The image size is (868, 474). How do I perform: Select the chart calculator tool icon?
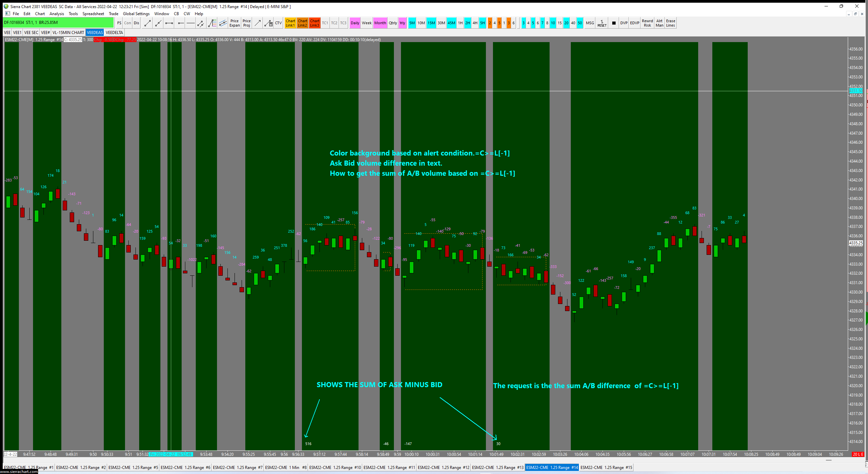[x=269, y=23]
